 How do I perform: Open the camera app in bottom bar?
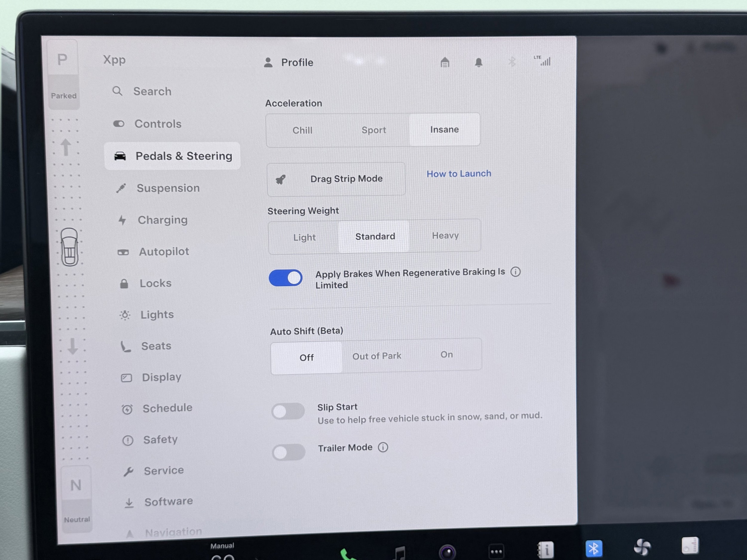pyautogui.click(x=447, y=552)
